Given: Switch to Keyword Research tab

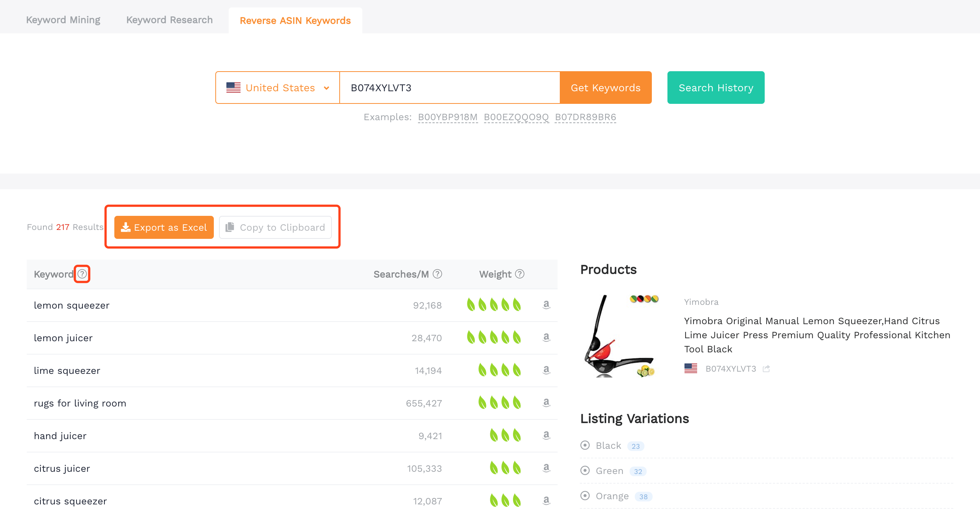Looking at the screenshot, I should pyautogui.click(x=169, y=20).
